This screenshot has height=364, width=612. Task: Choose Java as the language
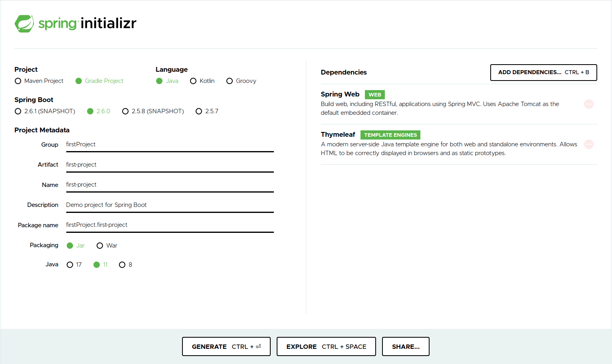coord(167,81)
